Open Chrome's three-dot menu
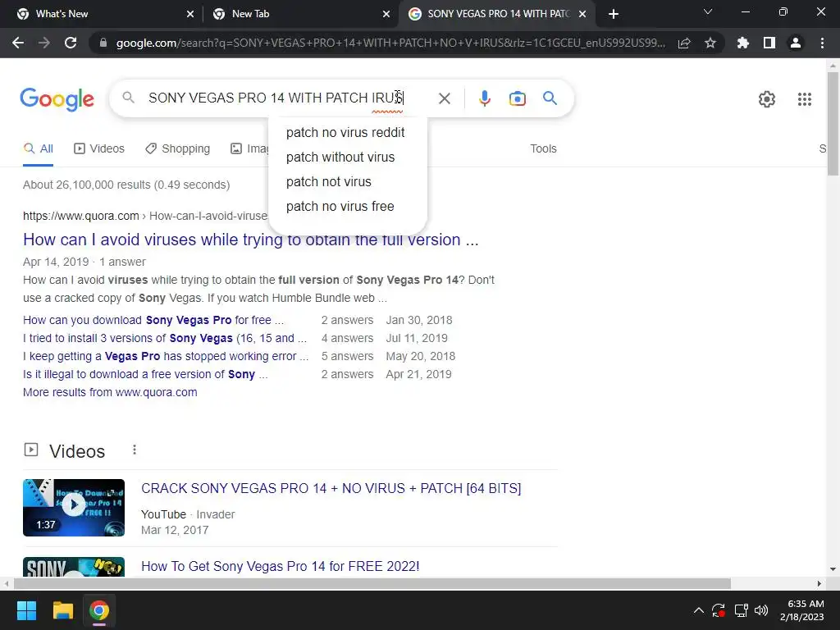 [822, 43]
